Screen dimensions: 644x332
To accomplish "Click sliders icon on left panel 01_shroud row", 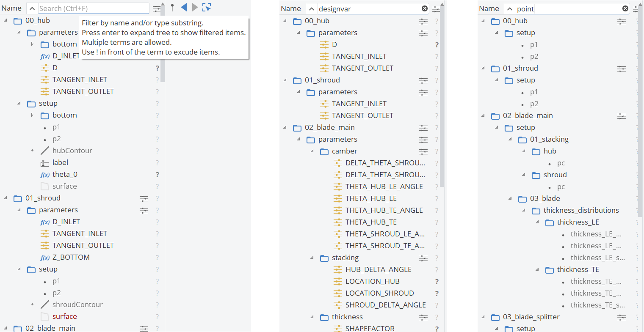I will 144,198.
